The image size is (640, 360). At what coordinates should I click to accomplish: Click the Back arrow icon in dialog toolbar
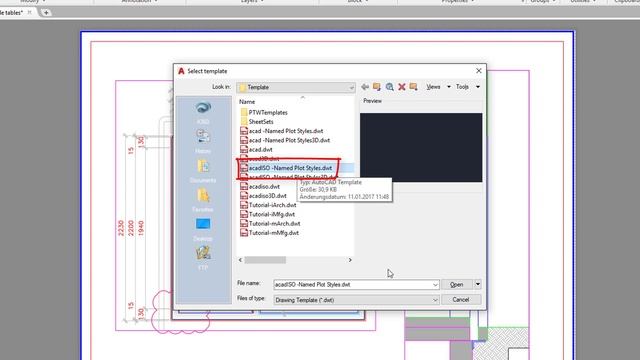tap(365, 87)
